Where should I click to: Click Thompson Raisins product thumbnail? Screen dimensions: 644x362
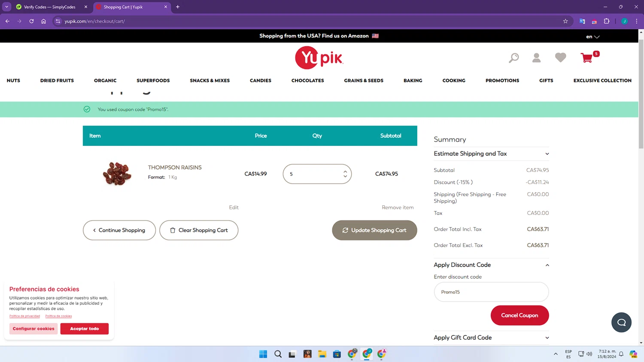117,173
